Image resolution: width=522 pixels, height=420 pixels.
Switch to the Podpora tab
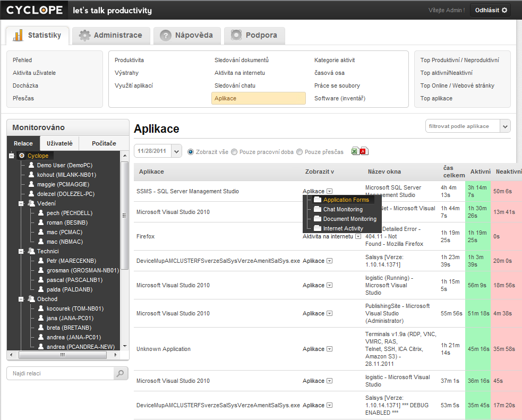(x=255, y=35)
